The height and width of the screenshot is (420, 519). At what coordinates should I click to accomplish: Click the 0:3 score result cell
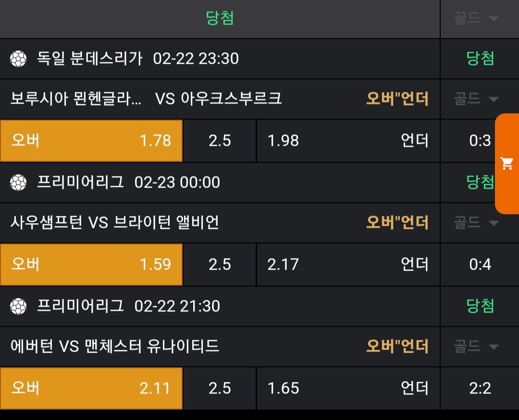point(480,141)
